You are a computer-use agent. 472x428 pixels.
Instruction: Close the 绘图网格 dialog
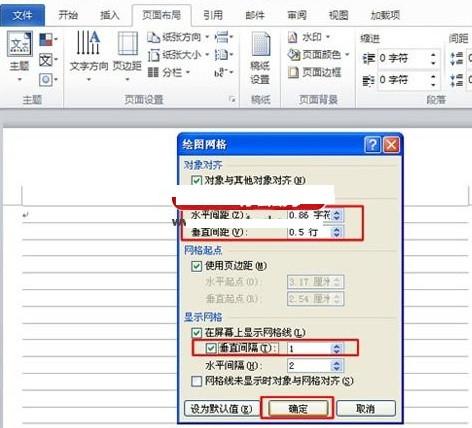tap(391, 145)
